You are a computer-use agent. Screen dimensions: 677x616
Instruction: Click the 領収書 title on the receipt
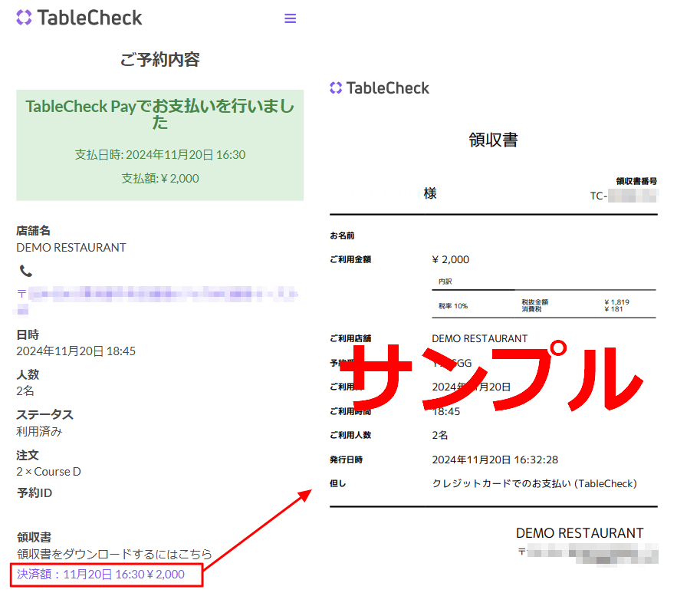pos(494,140)
